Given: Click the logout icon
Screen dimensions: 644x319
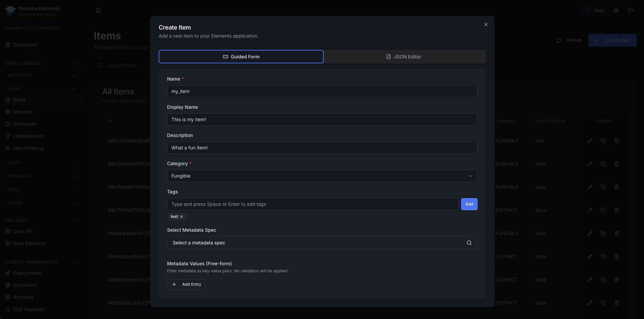Looking at the screenshot, I should [x=631, y=10].
